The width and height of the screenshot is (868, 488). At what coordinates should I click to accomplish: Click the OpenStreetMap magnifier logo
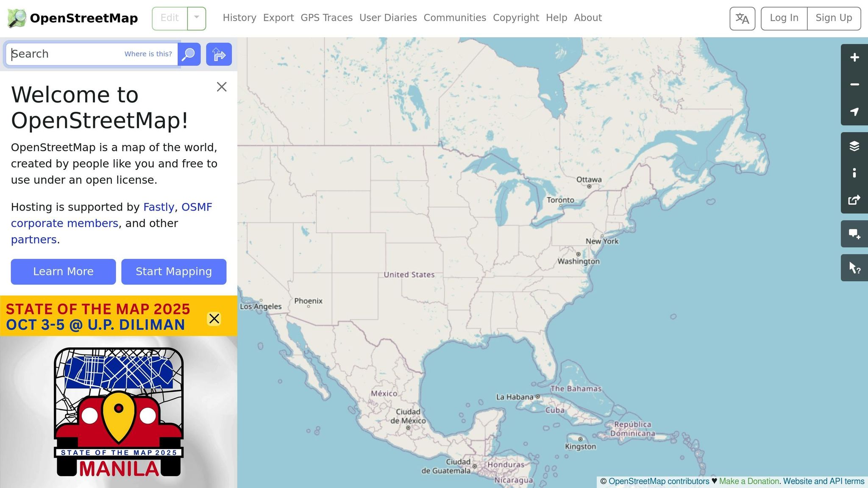click(x=17, y=18)
